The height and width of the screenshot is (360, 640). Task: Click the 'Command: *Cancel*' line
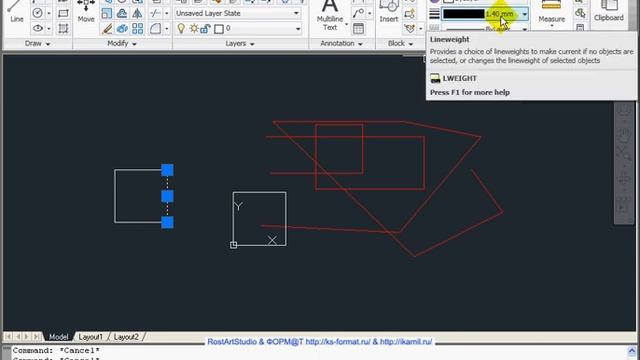click(x=56, y=351)
